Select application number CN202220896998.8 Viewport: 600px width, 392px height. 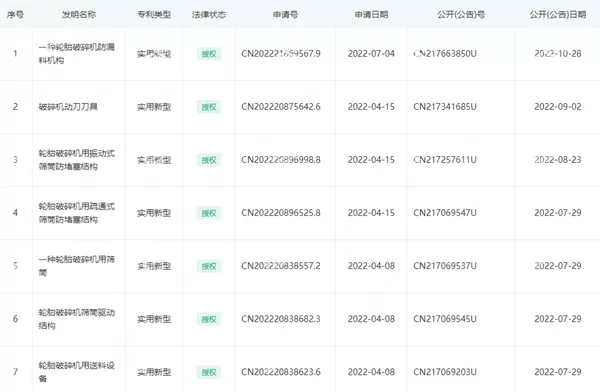[x=281, y=160]
